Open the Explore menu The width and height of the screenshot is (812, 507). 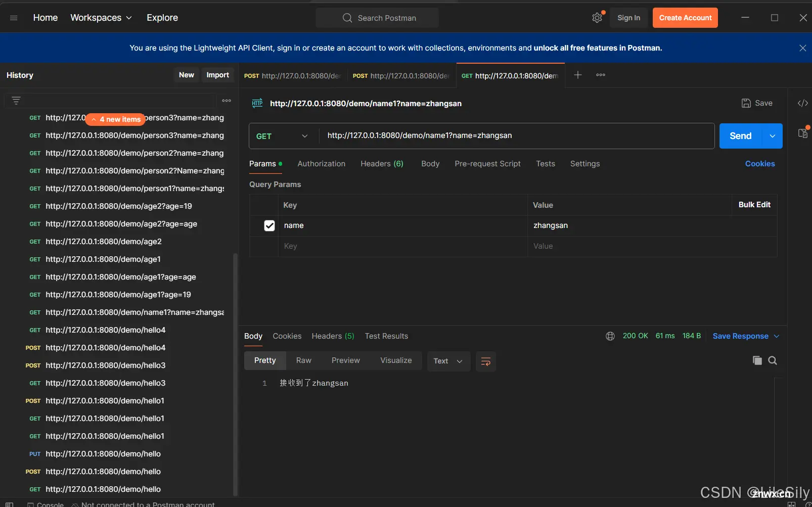tap(162, 18)
